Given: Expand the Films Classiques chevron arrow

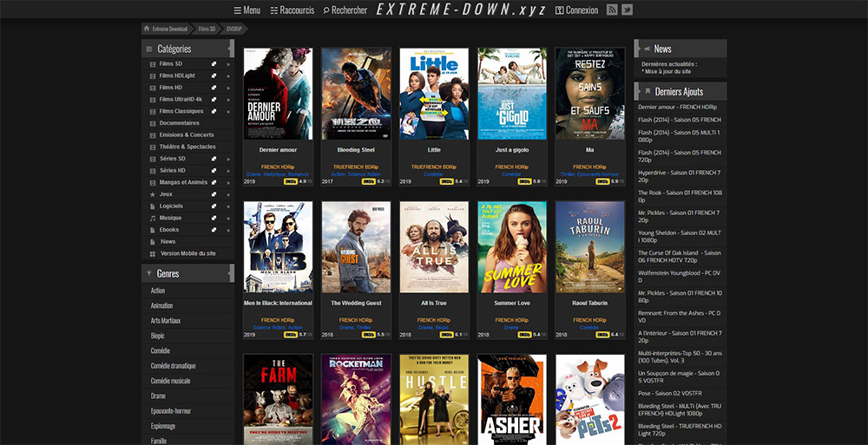Looking at the screenshot, I should coord(228,111).
